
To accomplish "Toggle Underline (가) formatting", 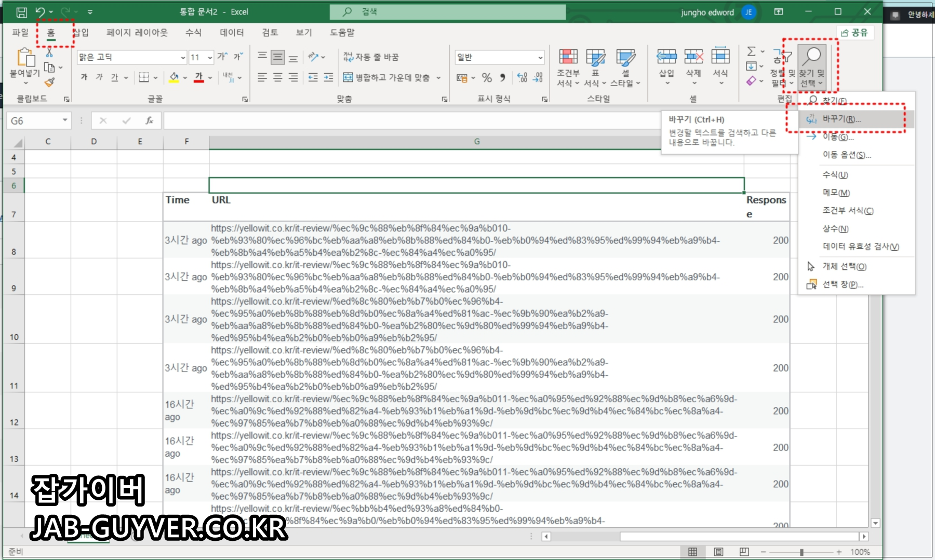I will tap(114, 77).
